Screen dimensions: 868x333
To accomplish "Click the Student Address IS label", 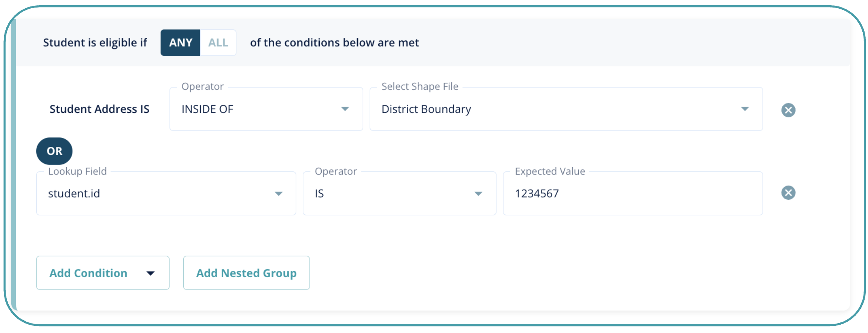I will (x=100, y=109).
